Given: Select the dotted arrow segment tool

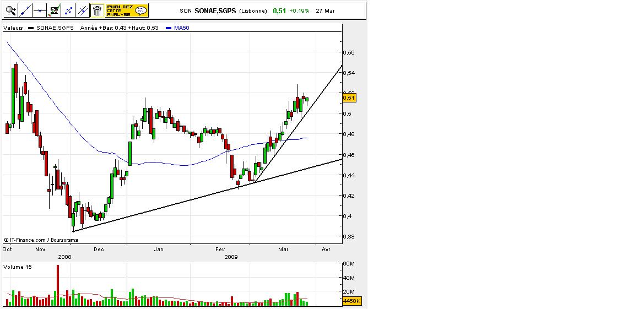Looking at the screenshot, I should click(x=68, y=10).
